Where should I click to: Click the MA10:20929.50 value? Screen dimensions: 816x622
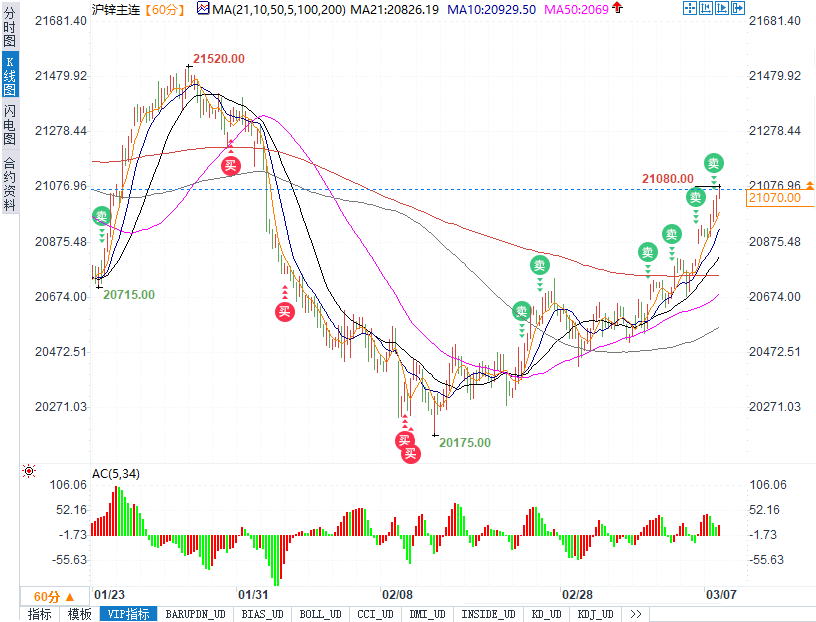pos(491,9)
